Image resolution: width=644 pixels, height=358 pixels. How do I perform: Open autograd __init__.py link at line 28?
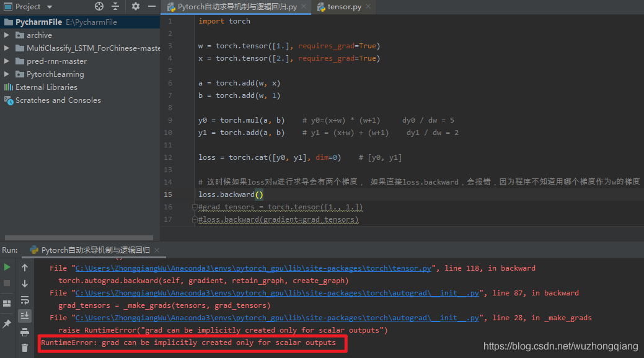point(277,318)
